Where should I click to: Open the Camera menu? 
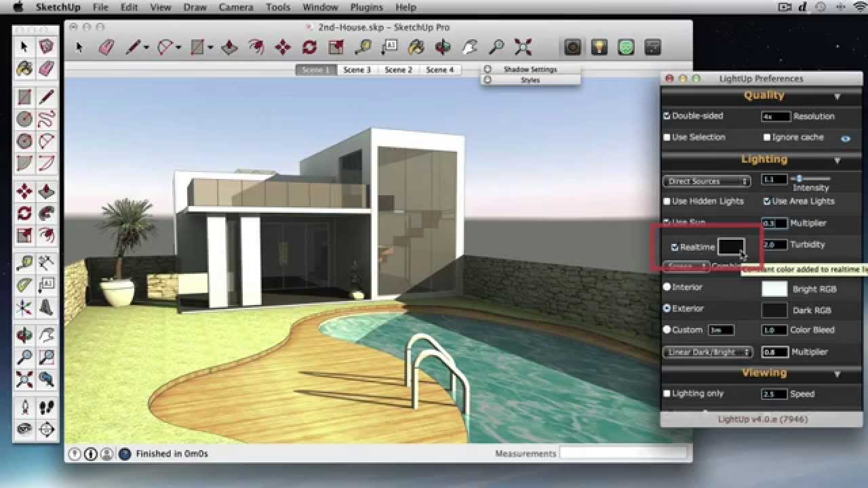(x=235, y=7)
